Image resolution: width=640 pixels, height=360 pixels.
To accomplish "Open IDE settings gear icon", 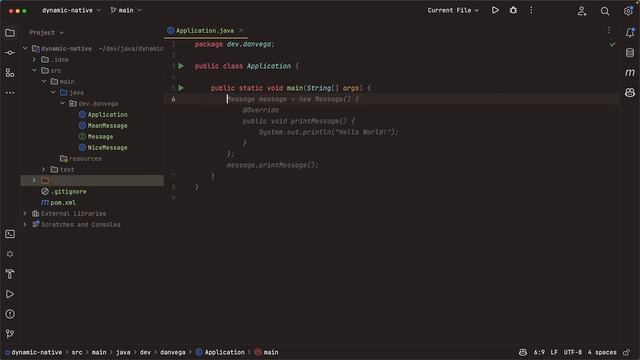I will click(628, 11).
